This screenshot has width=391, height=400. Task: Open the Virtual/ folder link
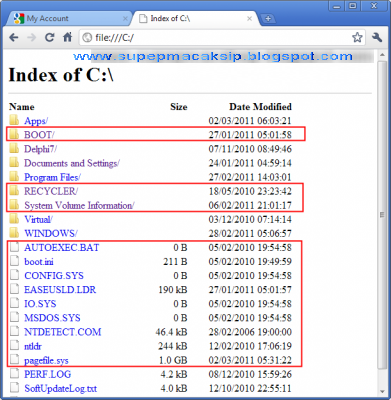pos(38,219)
